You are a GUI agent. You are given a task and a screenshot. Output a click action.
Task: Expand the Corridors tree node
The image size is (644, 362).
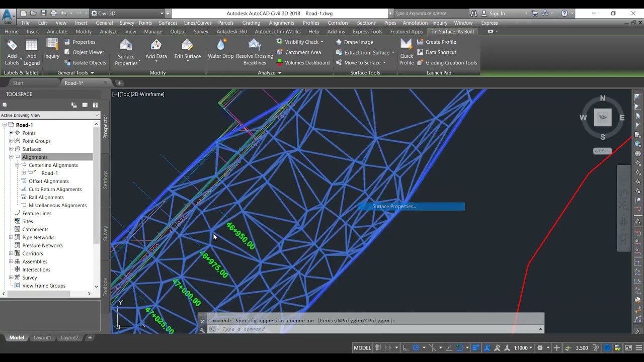[x=11, y=253]
